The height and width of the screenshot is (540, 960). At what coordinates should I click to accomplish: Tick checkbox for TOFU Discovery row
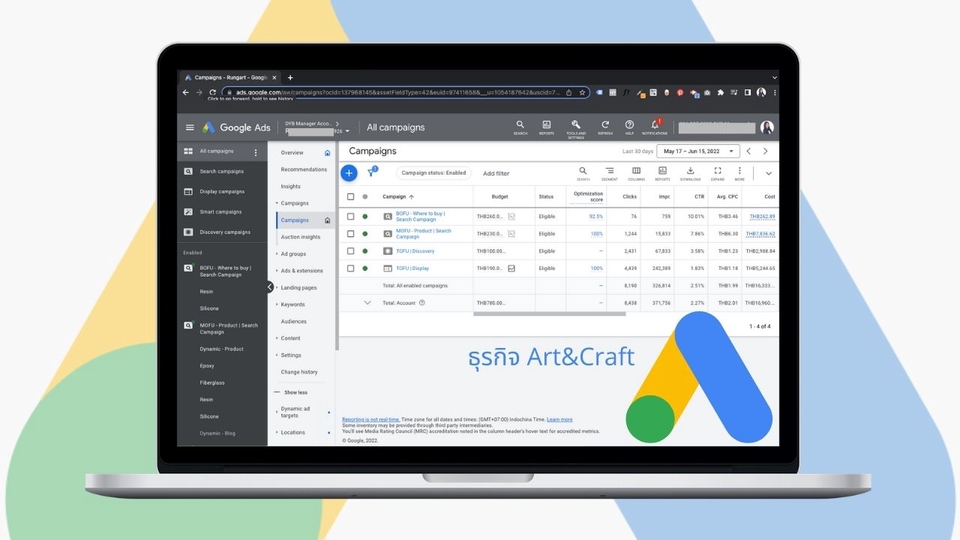(351, 251)
